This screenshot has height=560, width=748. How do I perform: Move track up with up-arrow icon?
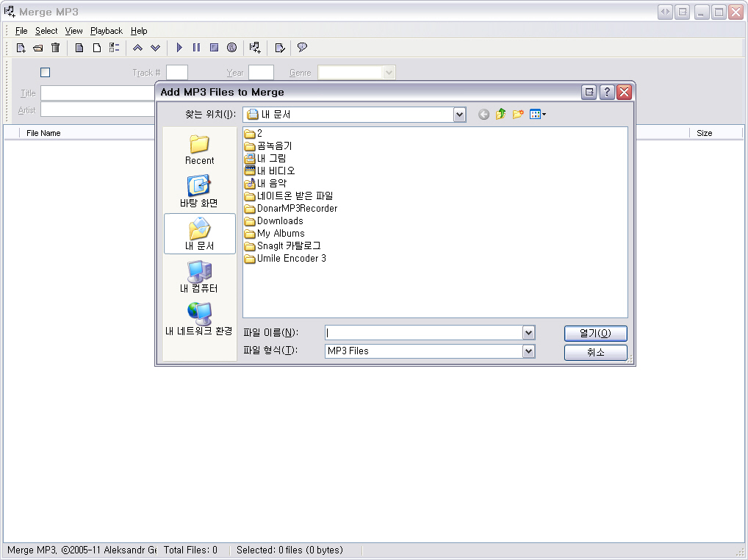pyautogui.click(x=138, y=48)
